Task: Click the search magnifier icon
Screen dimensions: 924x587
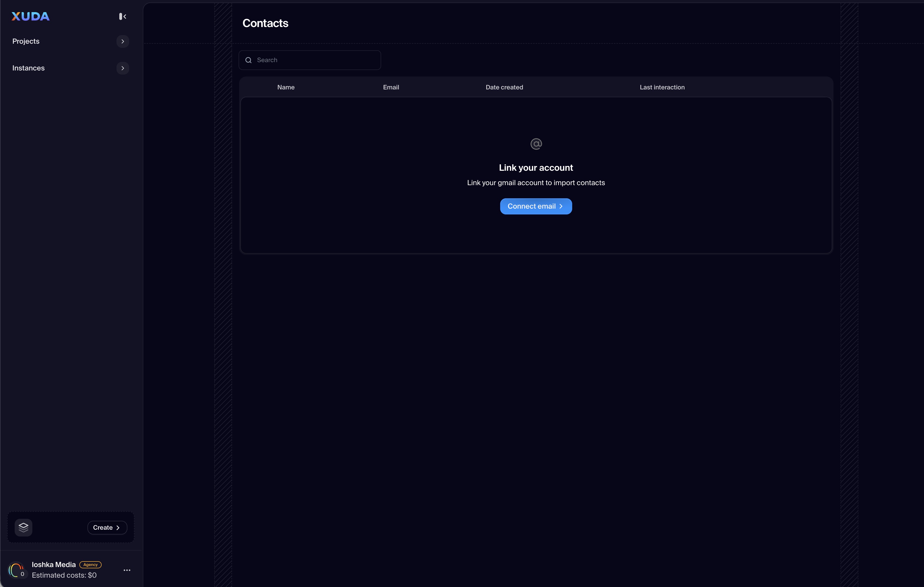Action: tap(249, 60)
